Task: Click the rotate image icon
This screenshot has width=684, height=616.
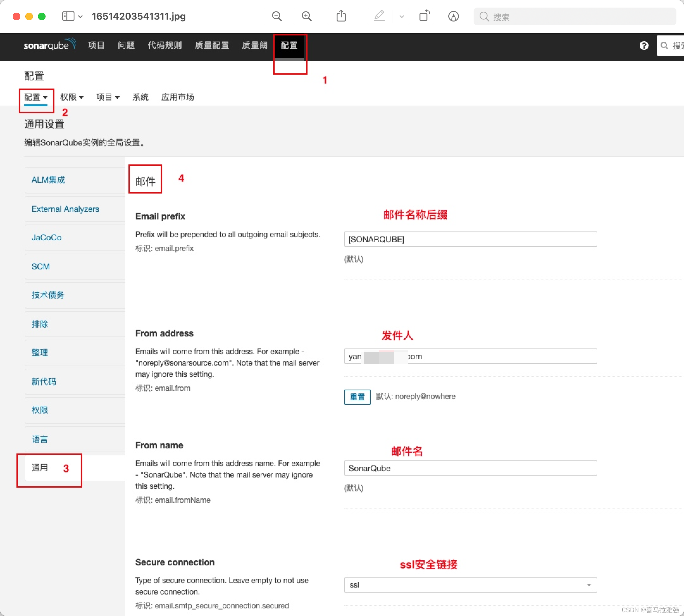Action: pos(424,16)
